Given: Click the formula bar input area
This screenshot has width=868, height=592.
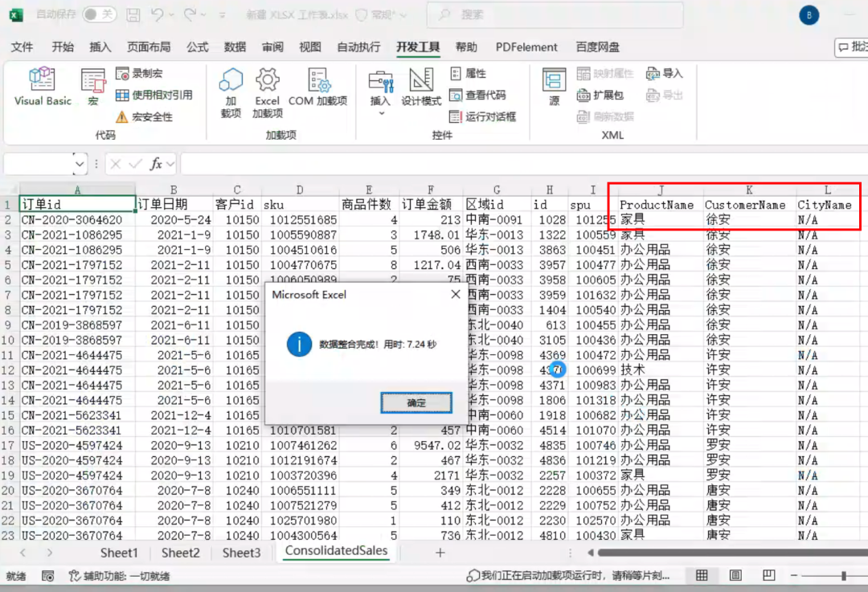Looking at the screenshot, I should pyautogui.click(x=524, y=164).
